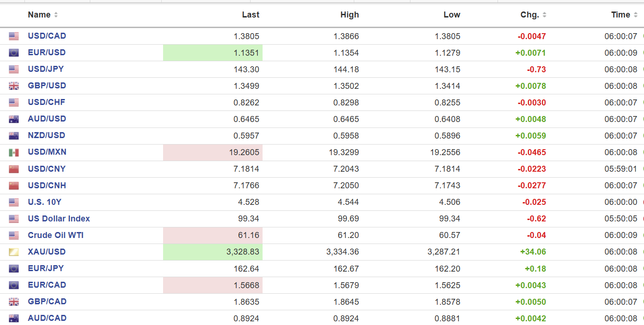Open the EUR/CAD pair link
644x325 pixels.
click(x=47, y=285)
